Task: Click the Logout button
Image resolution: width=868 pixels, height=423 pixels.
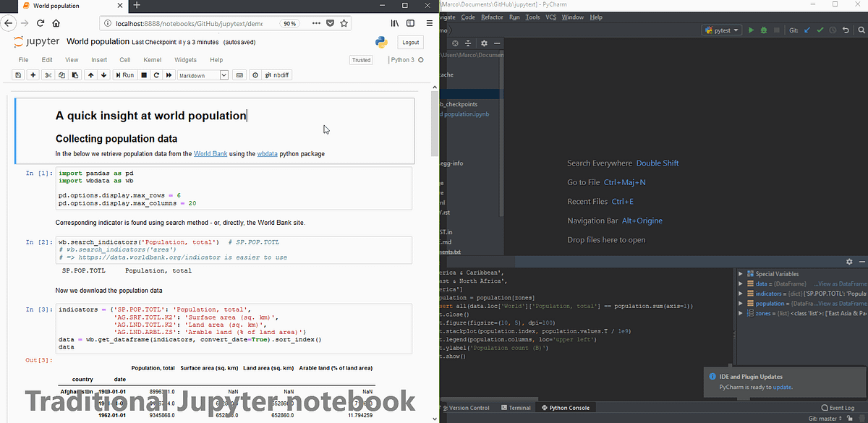Action: (410, 42)
